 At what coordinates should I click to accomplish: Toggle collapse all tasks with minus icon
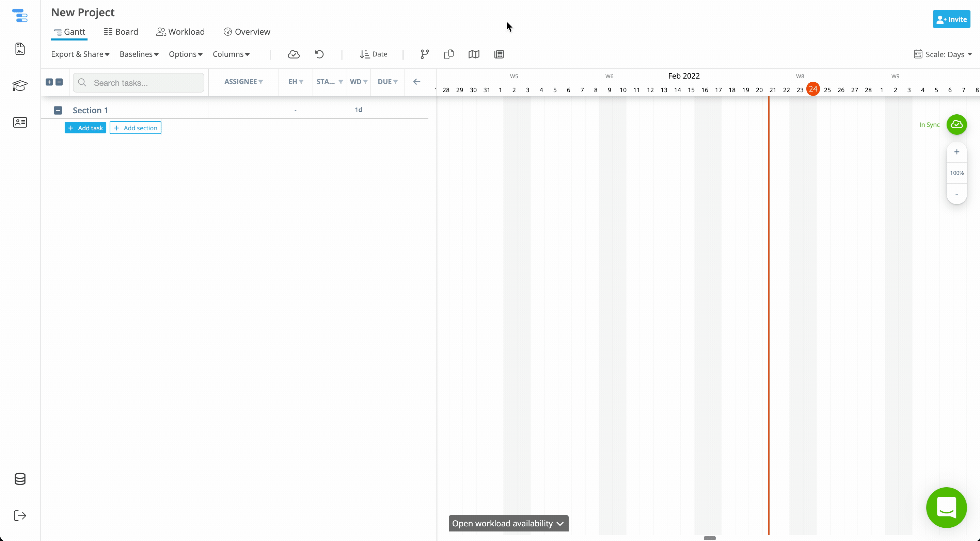point(59,82)
